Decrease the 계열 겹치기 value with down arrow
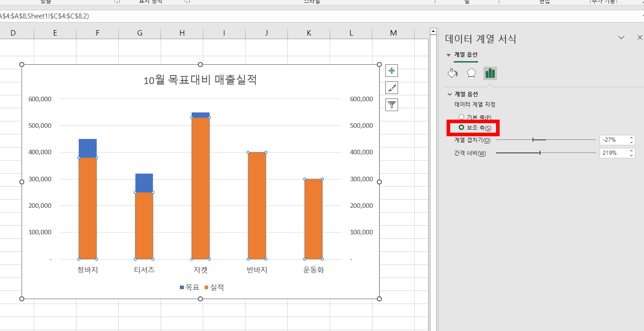The height and width of the screenshot is (331, 644). coord(631,143)
